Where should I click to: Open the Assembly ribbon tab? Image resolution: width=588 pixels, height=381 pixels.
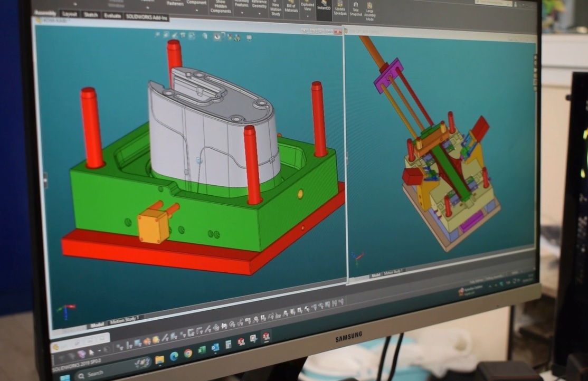pyautogui.click(x=45, y=13)
